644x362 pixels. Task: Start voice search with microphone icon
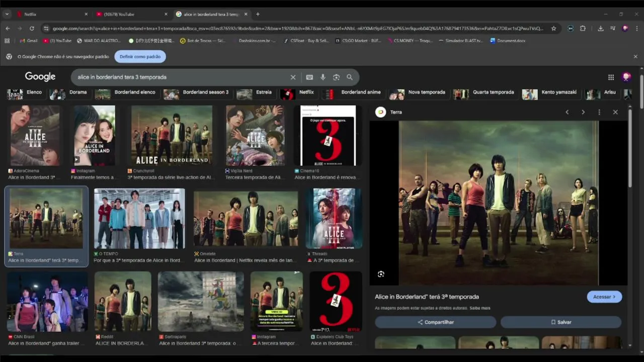(323, 77)
